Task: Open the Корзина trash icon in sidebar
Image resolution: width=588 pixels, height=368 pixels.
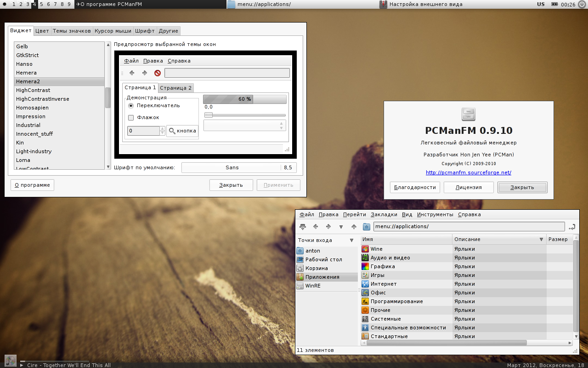Action: point(300,268)
